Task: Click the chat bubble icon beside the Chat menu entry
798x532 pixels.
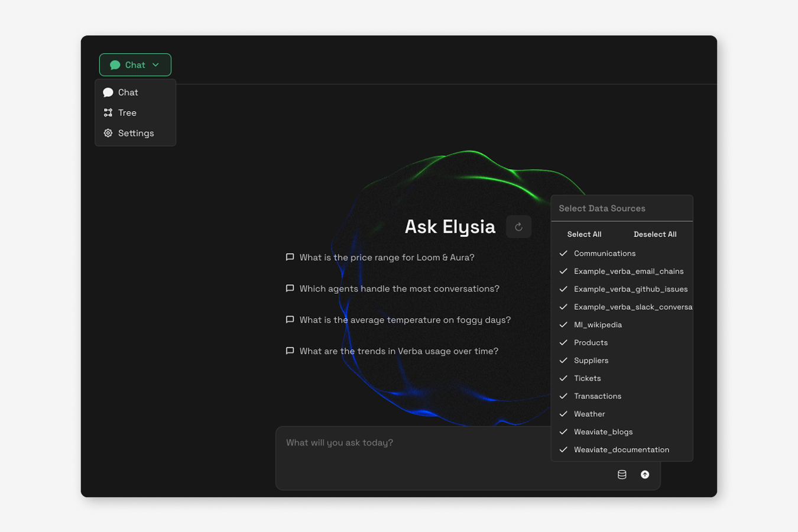Action: 108,92
